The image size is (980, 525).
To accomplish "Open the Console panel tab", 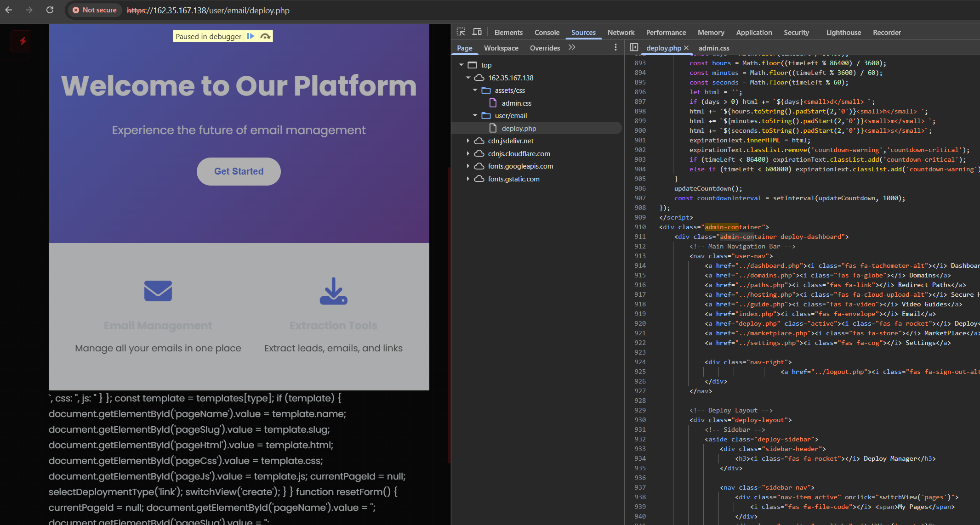I will tap(547, 33).
